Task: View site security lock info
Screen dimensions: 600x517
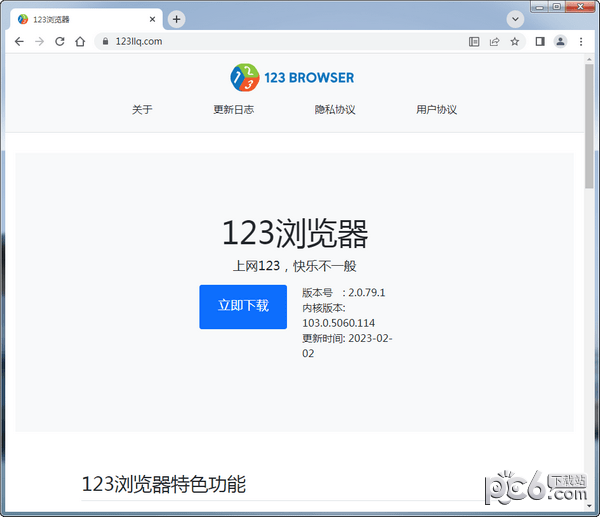Action: [x=106, y=41]
